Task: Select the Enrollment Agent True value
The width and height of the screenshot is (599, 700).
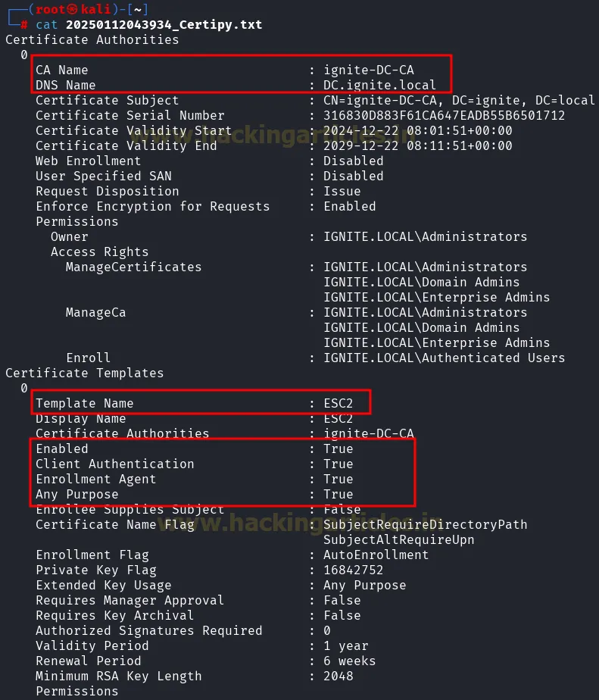Action: [338, 479]
